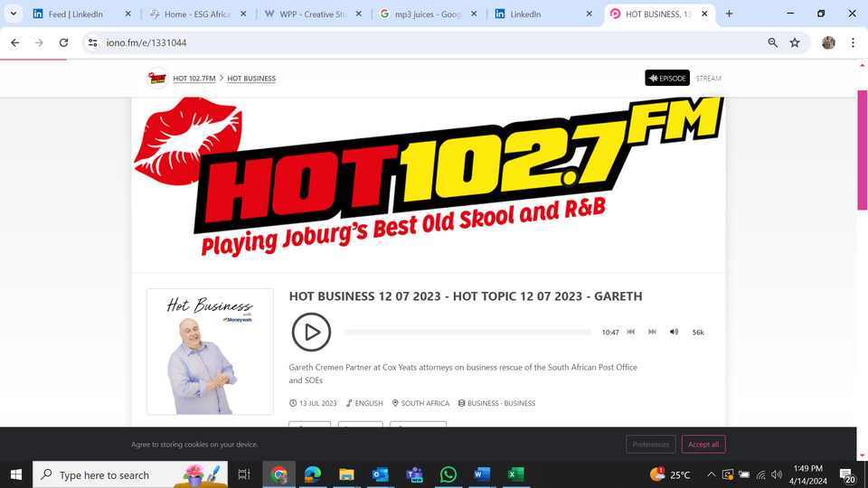Click the 13 JUL 2023 date

pos(313,403)
